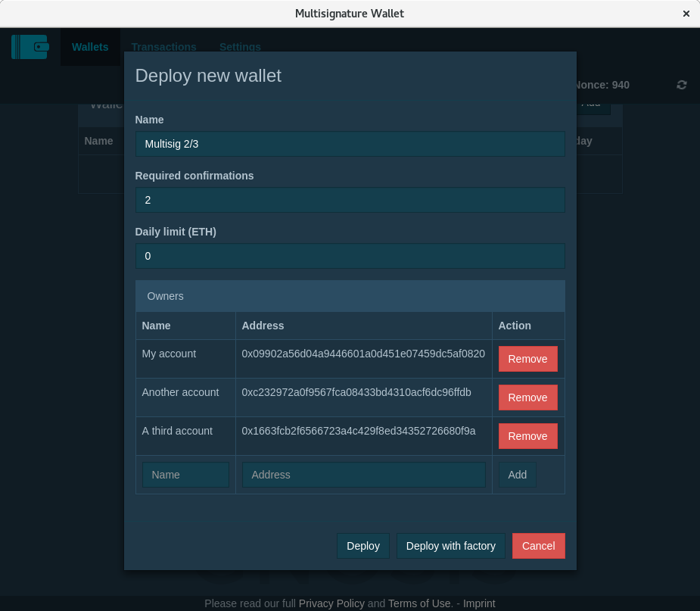Cancel the deploy wallet dialog
The image size is (700, 611).
point(538,546)
